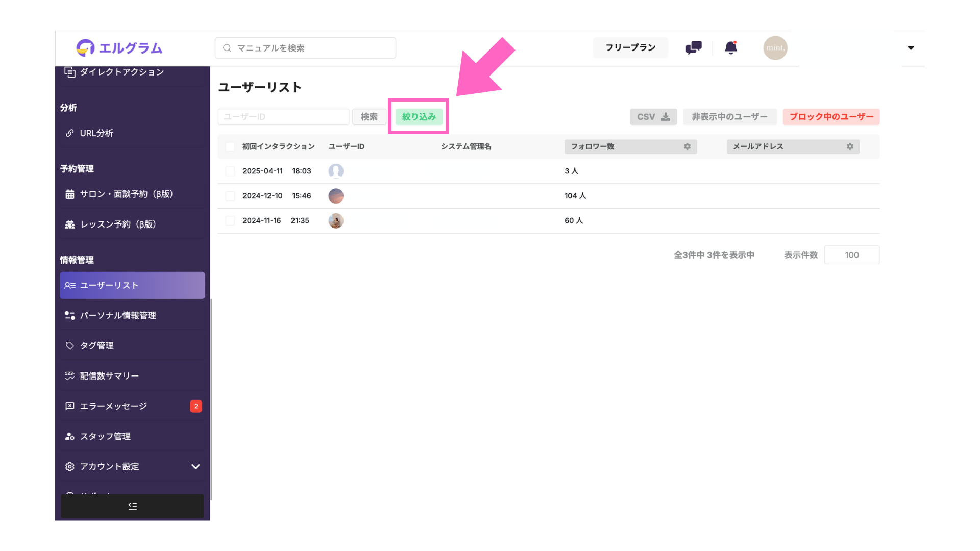The image size is (980, 551).
Task: Click the エルグラム logo
Action: 119,48
